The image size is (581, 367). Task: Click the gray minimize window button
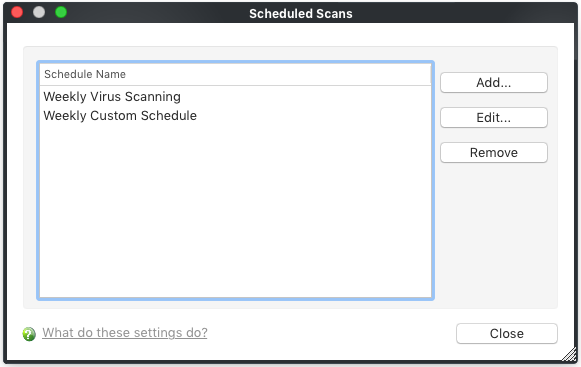point(39,12)
